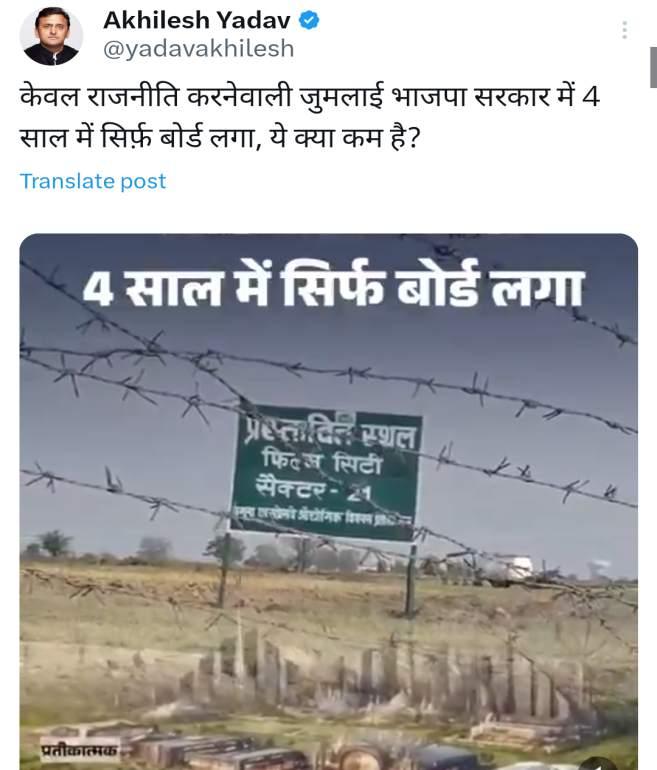The height and width of the screenshot is (770, 657).
Task: Tap the dark round button on media corner
Action: pyautogui.click(x=599, y=763)
